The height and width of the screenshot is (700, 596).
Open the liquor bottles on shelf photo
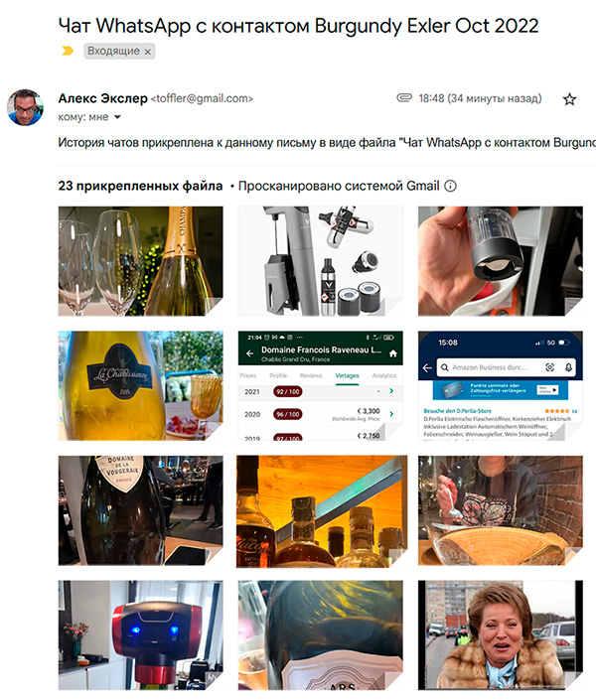322,511
